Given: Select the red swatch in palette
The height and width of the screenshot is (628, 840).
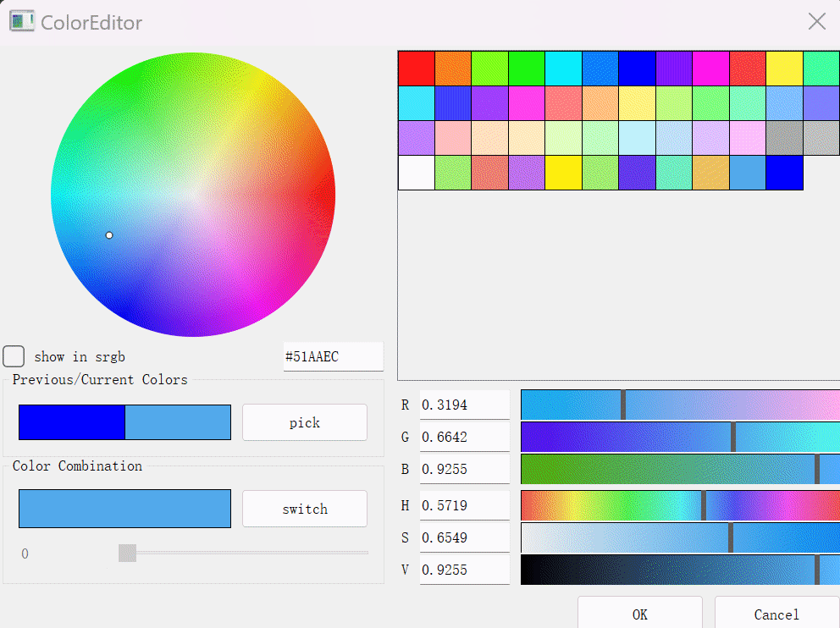Looking at the screenshot, I should click(x=417, y=69).
